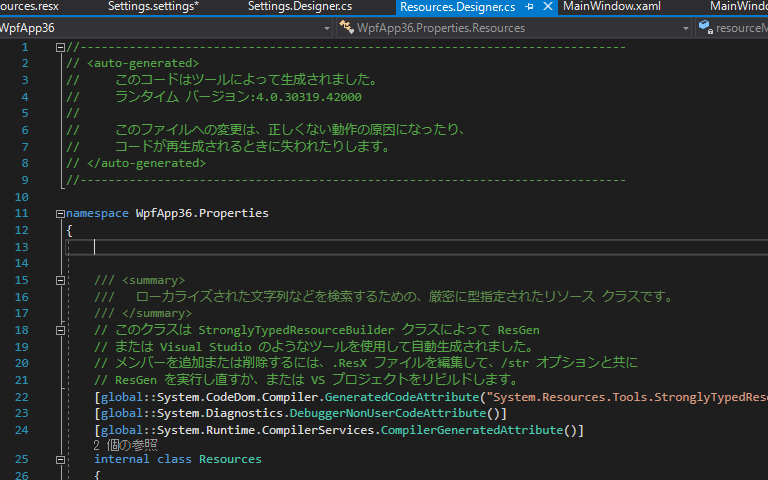Click the namespace keyword on line 11
The image size is (768, 480).
coord(97,213)
